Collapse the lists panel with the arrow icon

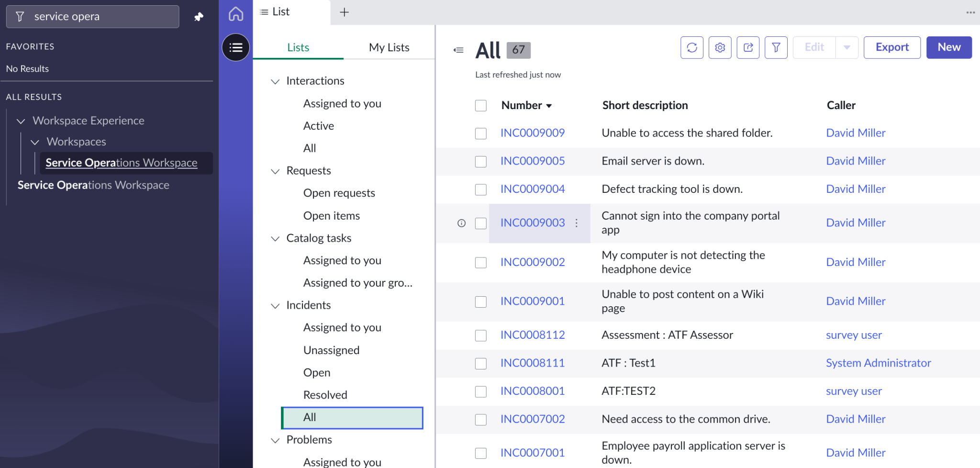[x=458, y=50]
